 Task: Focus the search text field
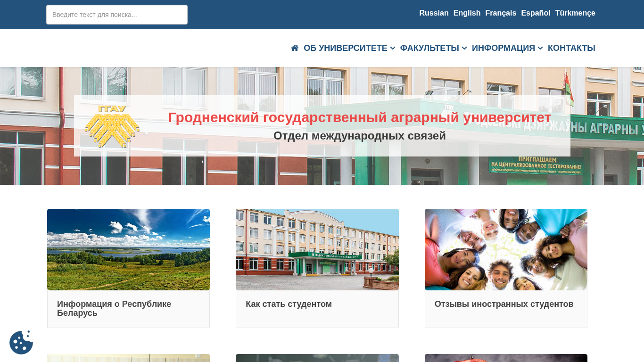pos(117,15)
